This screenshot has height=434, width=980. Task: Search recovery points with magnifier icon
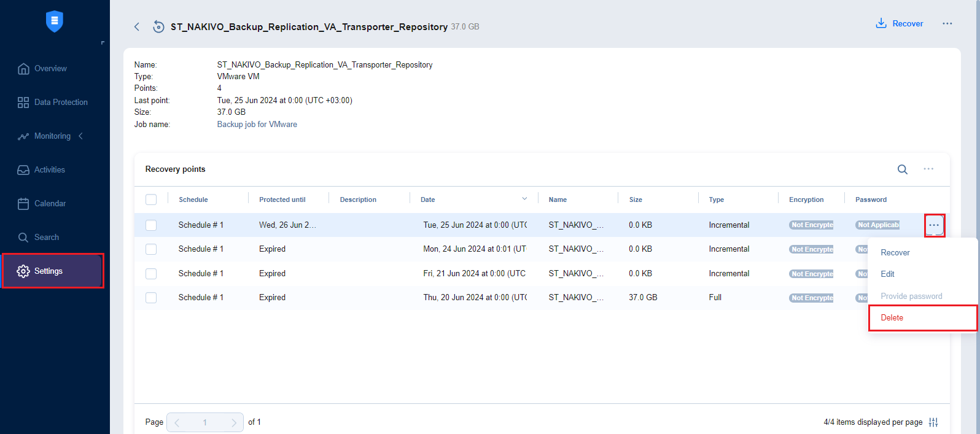[x=902, y=169]
